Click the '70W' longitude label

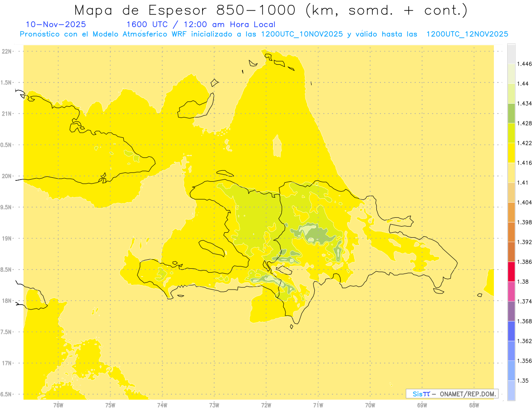370,405
